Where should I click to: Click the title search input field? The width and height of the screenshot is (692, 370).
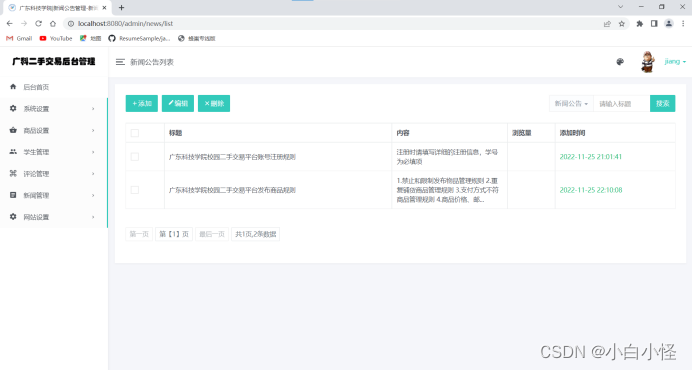[621, 104]
